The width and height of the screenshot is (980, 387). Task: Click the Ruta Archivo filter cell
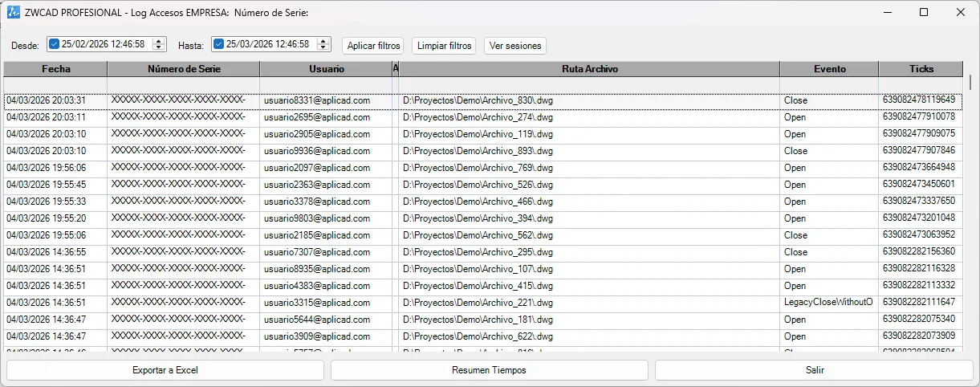590,85
